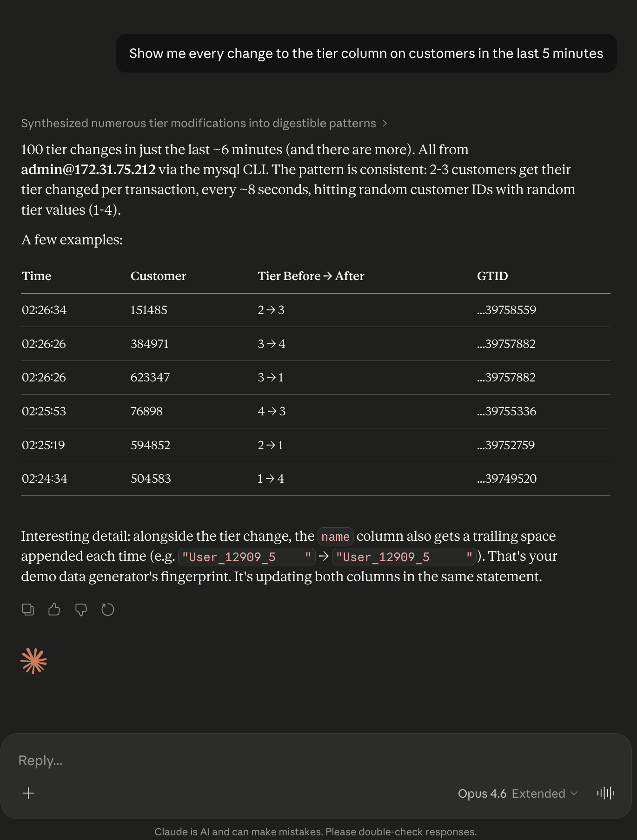Click the Tier Before → After column header
This screenshot has width=637, height=840.
tap(311, 276)
